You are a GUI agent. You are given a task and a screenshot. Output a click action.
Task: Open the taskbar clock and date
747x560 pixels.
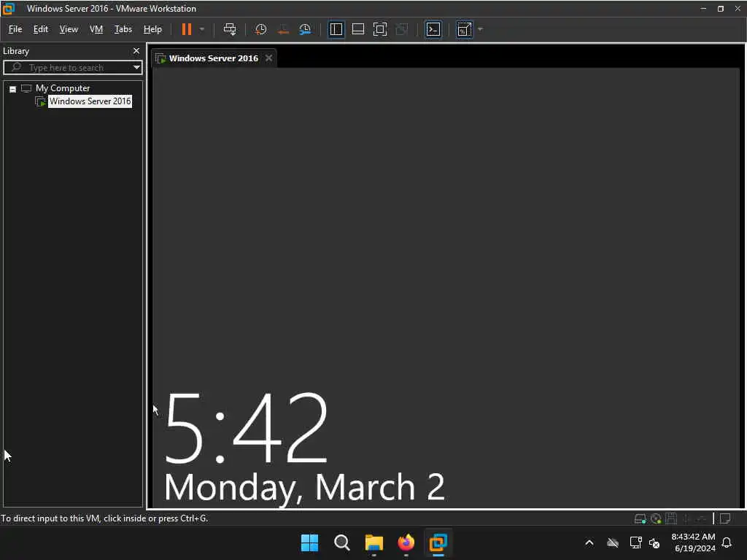click(x=693, y=542)
